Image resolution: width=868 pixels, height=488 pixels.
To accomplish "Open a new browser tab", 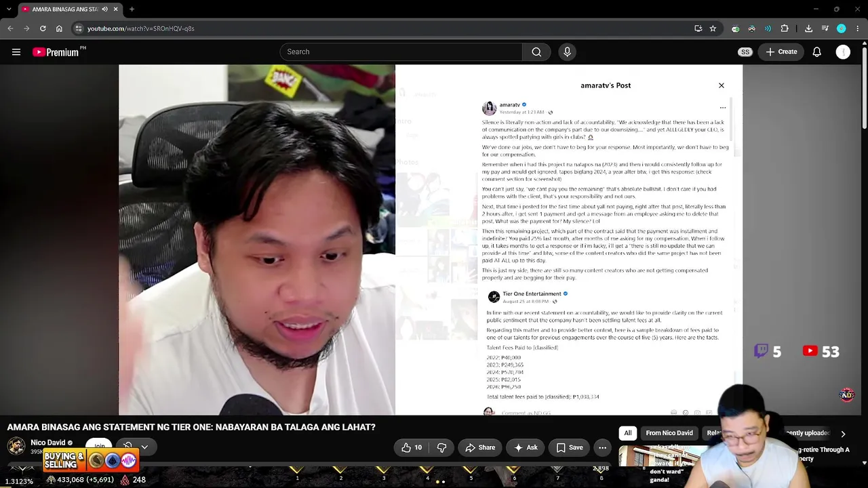I will pos(132,9).
